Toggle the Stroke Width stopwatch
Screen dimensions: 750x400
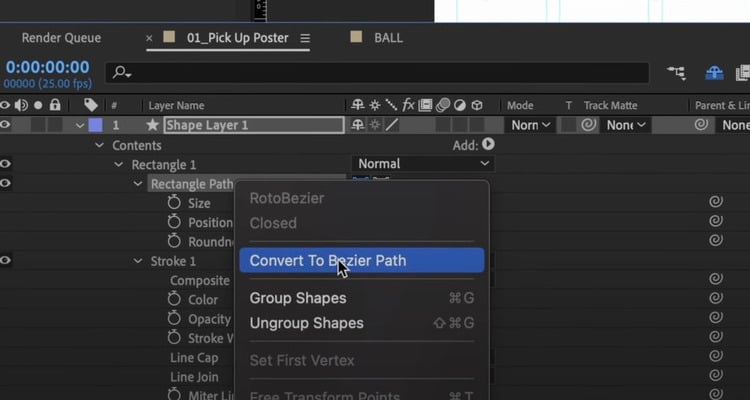[x=174, y=337]
